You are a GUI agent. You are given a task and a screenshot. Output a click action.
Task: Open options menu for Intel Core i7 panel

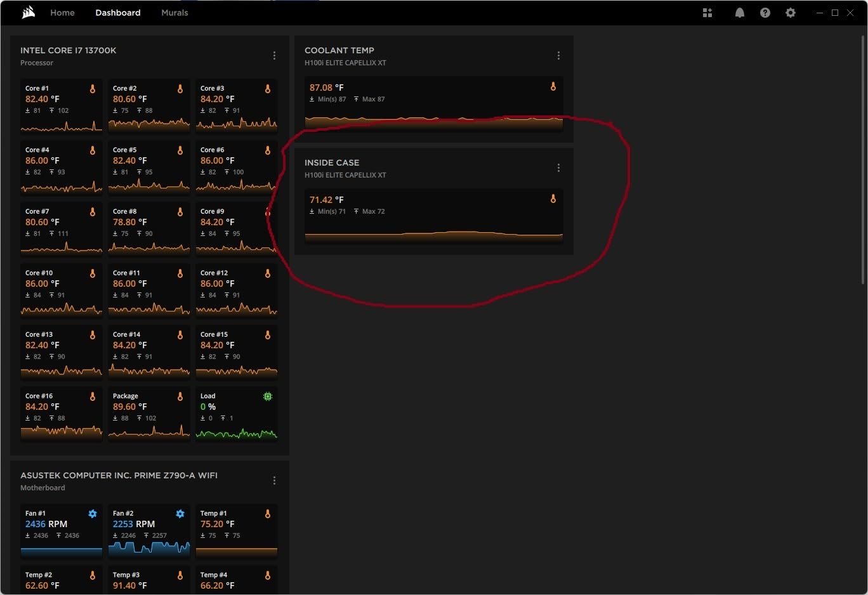click(x=274, y=55)
